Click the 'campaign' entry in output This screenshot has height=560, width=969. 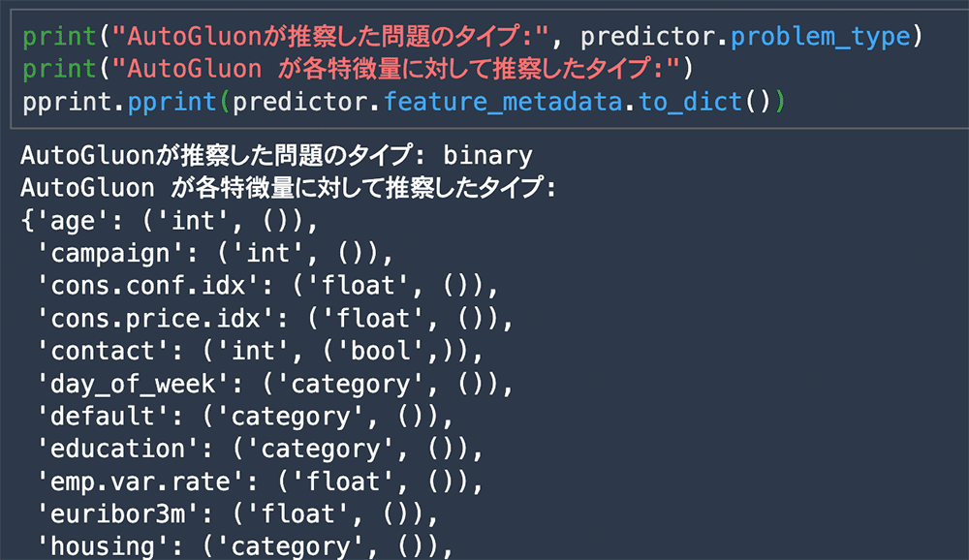214,254
